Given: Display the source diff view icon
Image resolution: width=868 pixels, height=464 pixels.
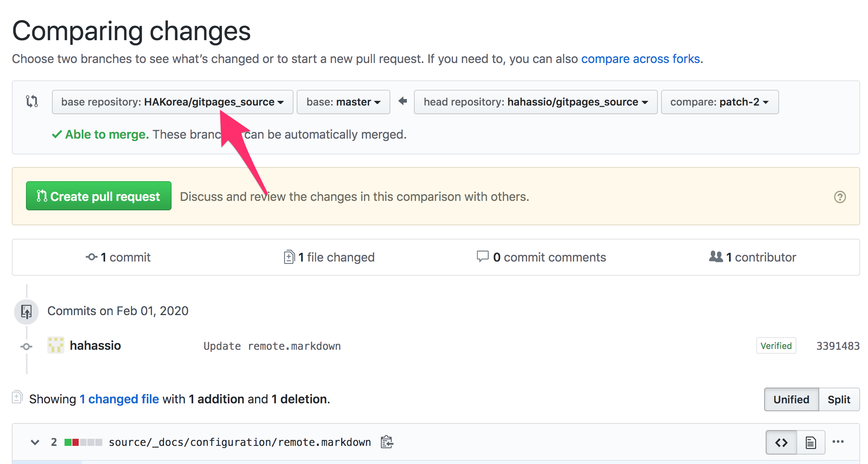Looking at the screenshot, I should click(x=781, y=442).
